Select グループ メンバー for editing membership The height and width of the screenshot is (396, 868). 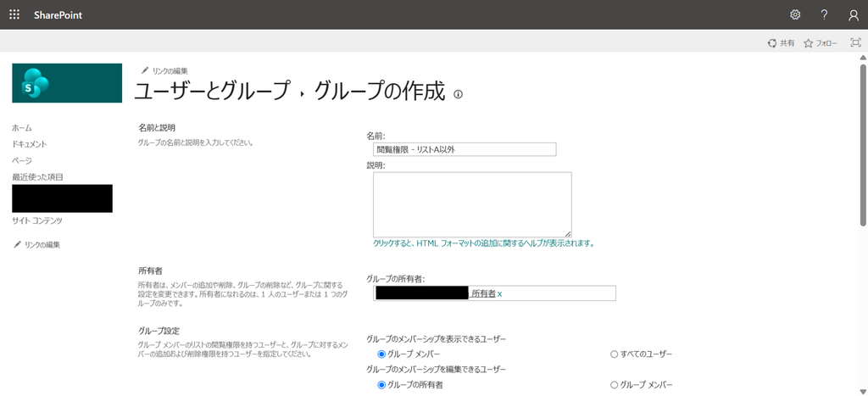click(x=614, y=385)
